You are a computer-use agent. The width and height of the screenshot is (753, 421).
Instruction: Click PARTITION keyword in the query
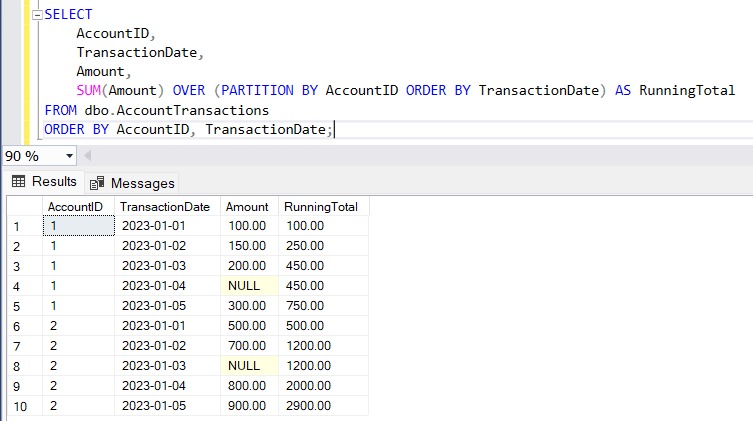(257, 90)
